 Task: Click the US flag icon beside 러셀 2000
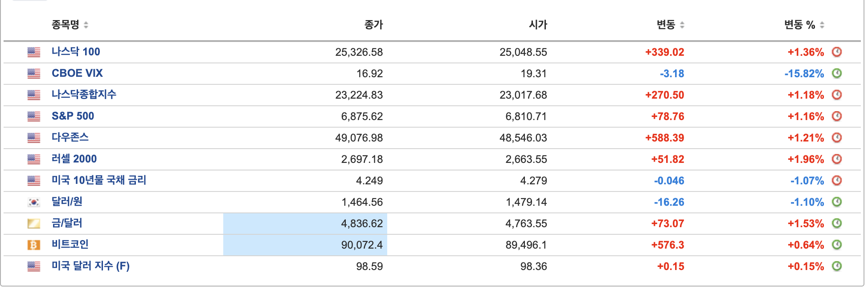click(34, 159)
